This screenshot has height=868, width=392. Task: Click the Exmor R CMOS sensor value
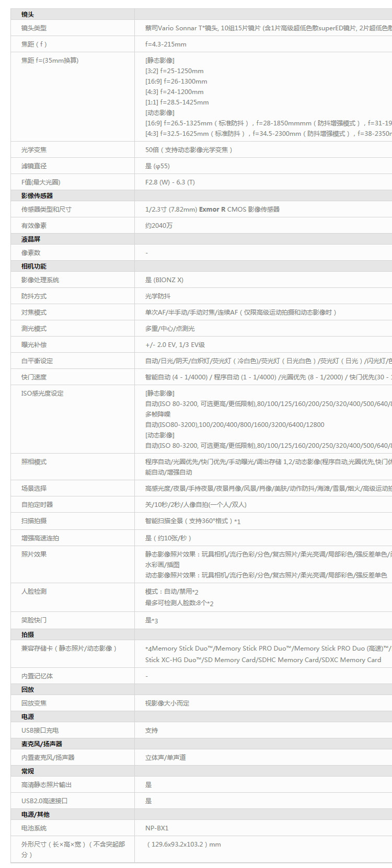click(212, 210)
